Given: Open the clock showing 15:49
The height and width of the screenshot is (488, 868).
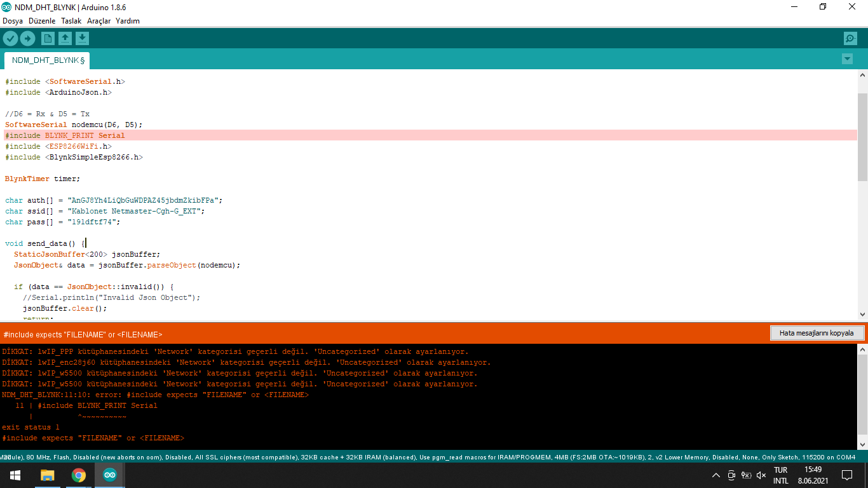Looking at the screenshot, I should tap(813, 475).
